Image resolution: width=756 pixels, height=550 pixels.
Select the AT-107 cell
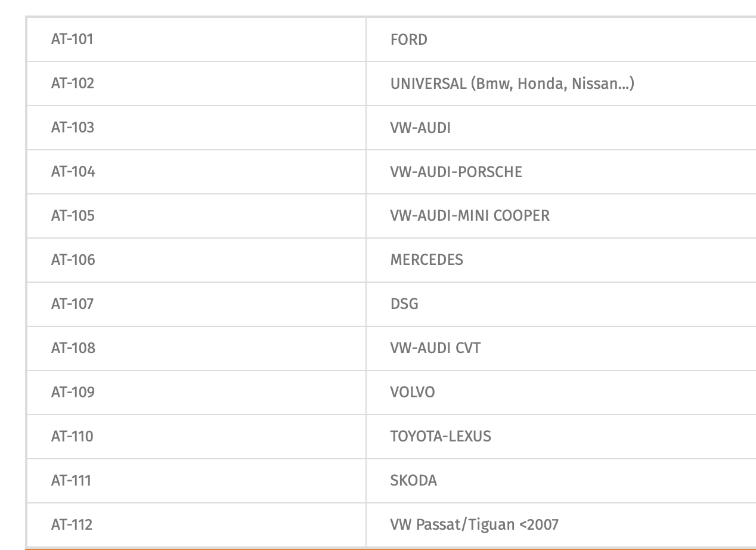(x=72, y=304)
